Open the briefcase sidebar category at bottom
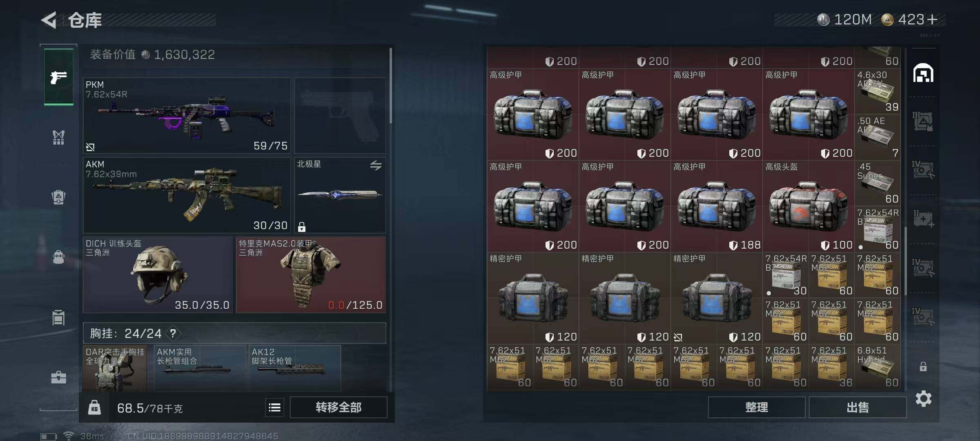 (x=58, y=377)
